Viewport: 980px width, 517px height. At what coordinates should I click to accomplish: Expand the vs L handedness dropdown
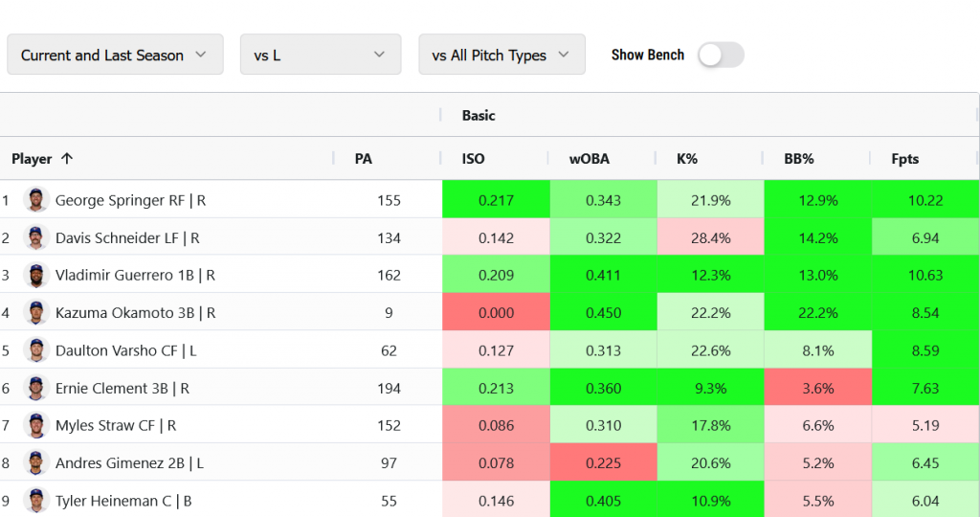pyautogui.click(x=321, y=55)
